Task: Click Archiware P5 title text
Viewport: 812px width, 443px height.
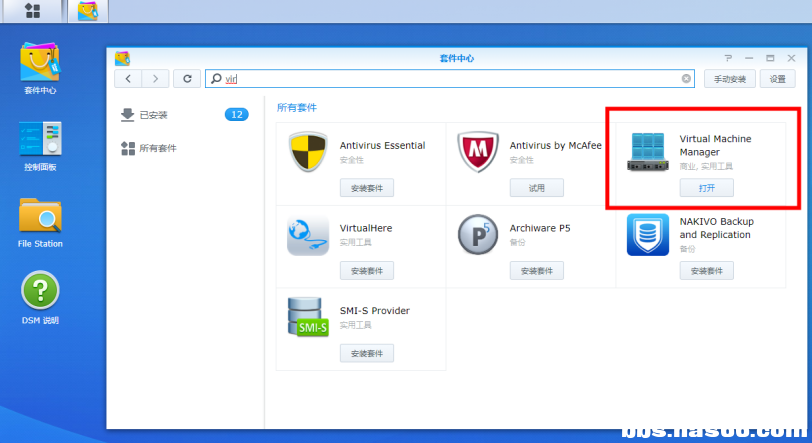Action: 540,228
